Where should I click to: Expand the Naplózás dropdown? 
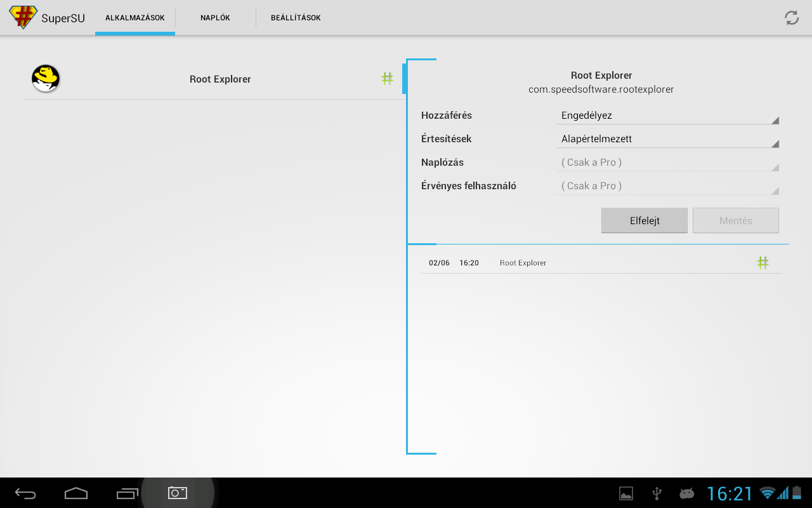tap(667, 163)
